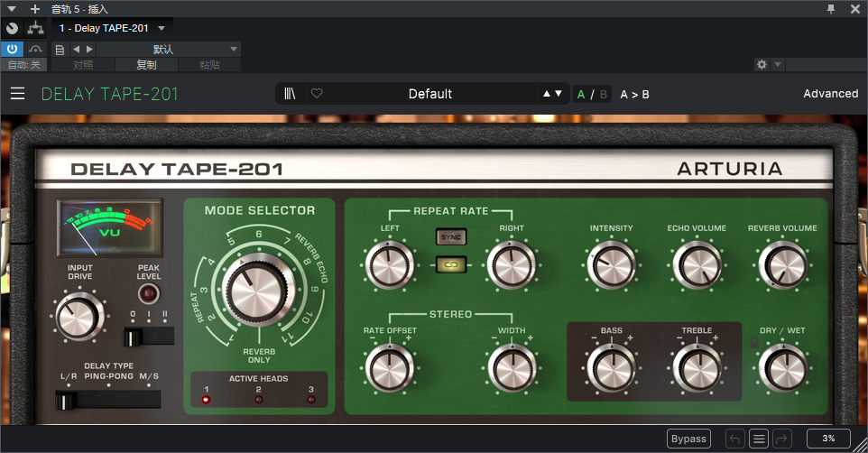Click the Dry / Wet knob

[x=782, y=367]
